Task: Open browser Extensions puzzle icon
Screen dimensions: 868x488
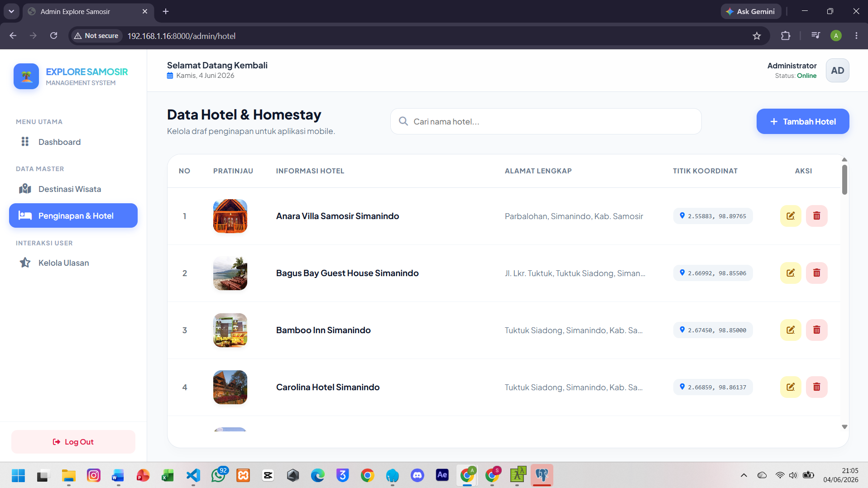Action: click(x=786, y=36)
